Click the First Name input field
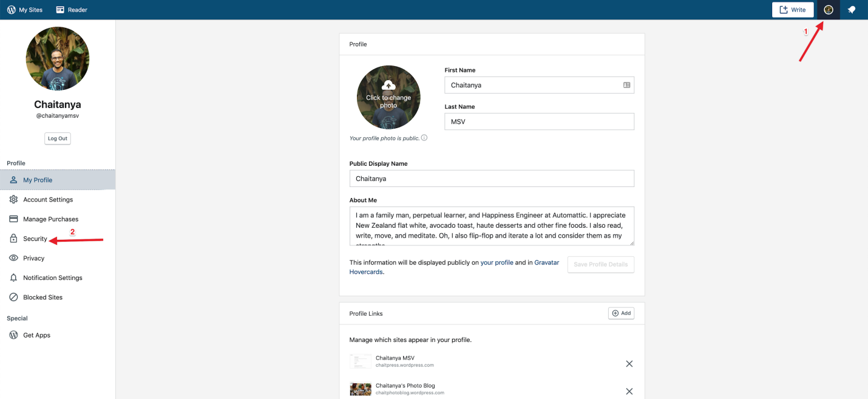 coord(539,85)
